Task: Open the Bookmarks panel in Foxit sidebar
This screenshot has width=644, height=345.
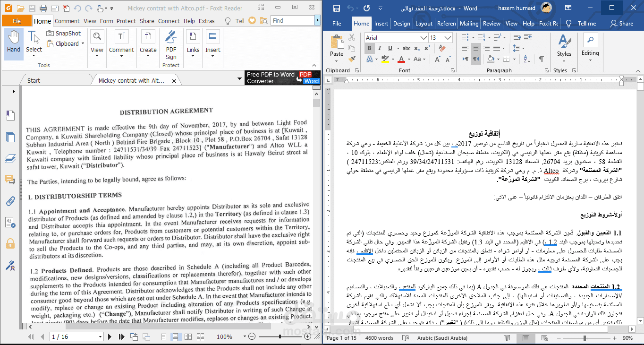Action: (10, 115)
